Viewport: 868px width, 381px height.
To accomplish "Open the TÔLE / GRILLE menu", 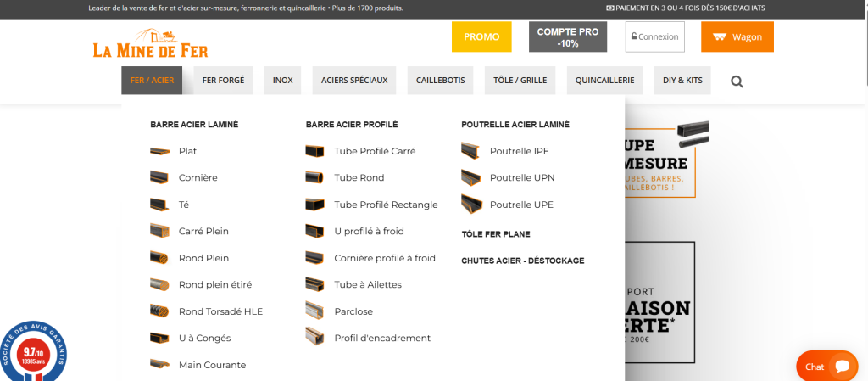I will (520, 81).
